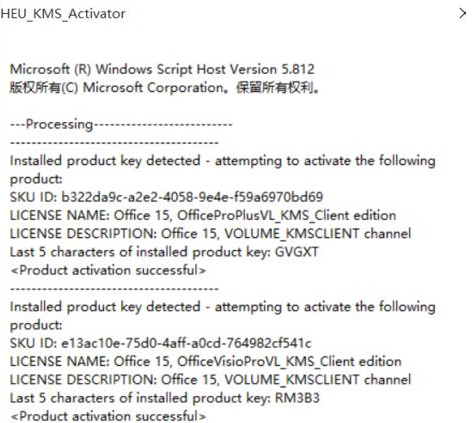The image size is (472, 423).
Task: Click the second "Installed product key detected" line
Action: click(x=223, y=307)
